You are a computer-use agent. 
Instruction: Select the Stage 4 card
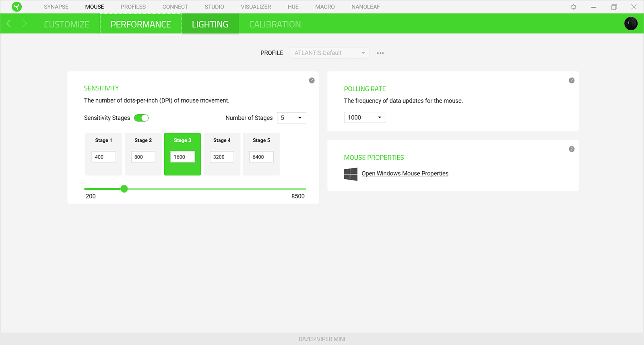point(222,154)
